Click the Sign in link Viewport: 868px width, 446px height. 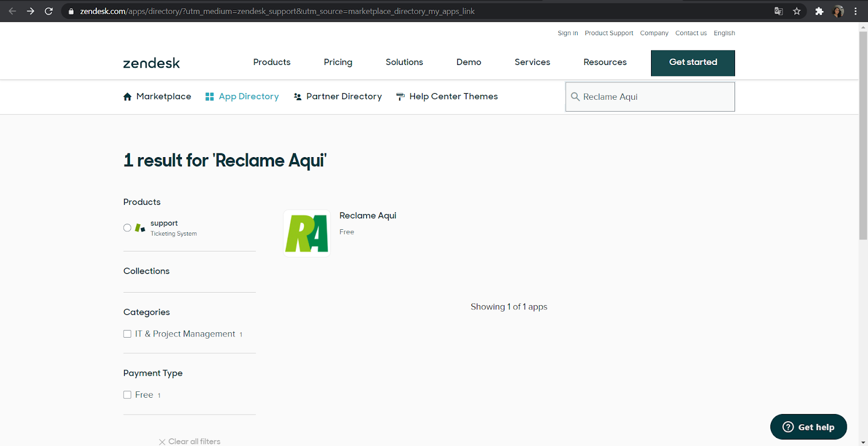567,33
